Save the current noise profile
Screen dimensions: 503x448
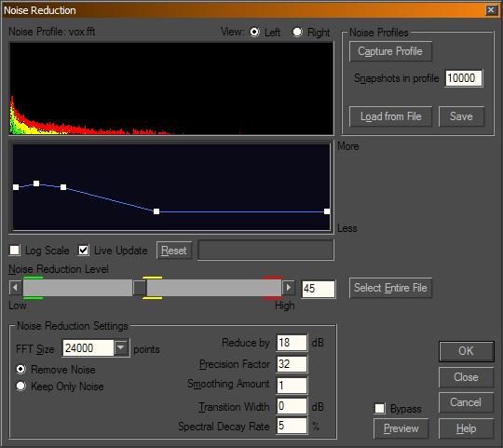point(461,116)
